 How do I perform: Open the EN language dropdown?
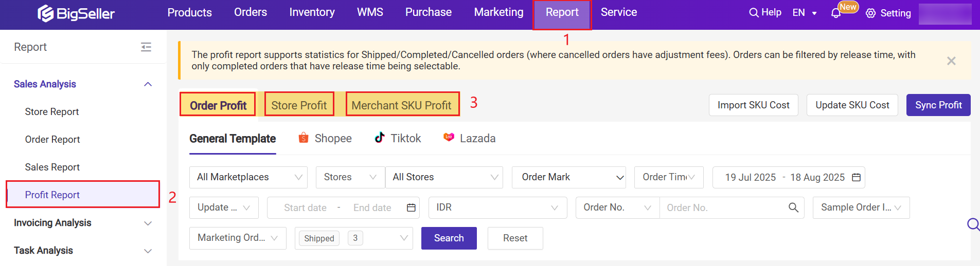[805, 13]
